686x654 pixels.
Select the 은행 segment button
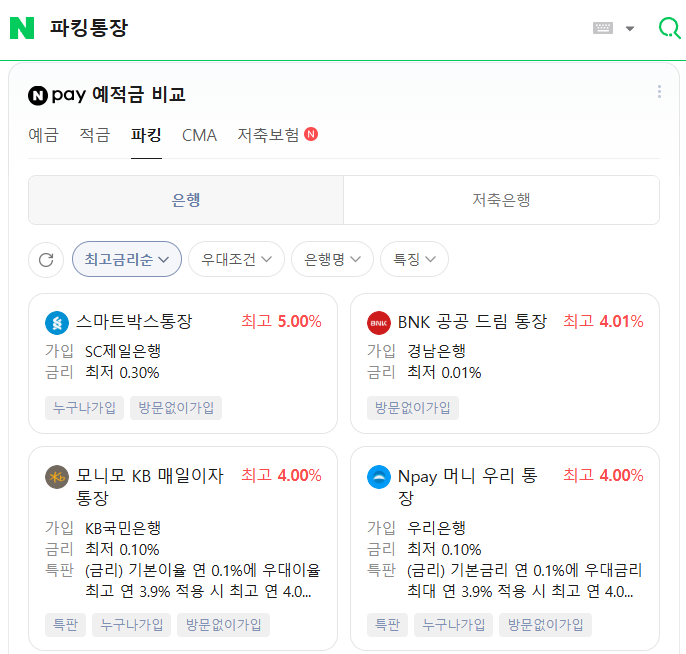(x=186, y=200)
